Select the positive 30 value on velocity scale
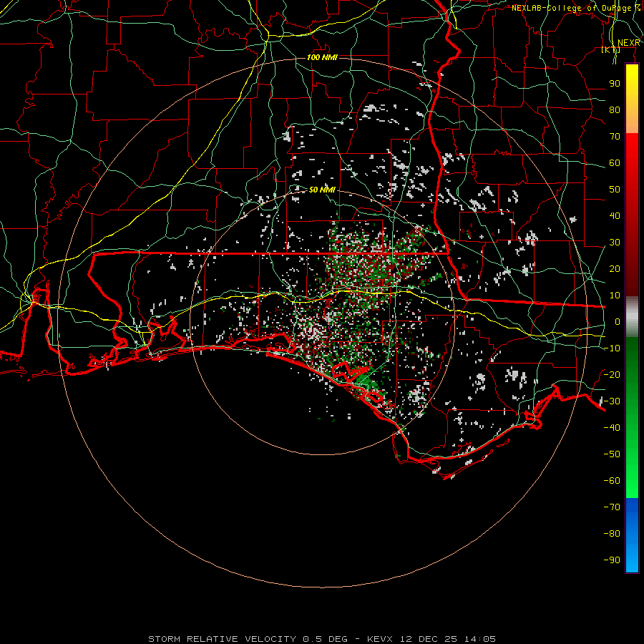Image resolution: width=644 pixels, height=644 pixels. click(615, 243)
